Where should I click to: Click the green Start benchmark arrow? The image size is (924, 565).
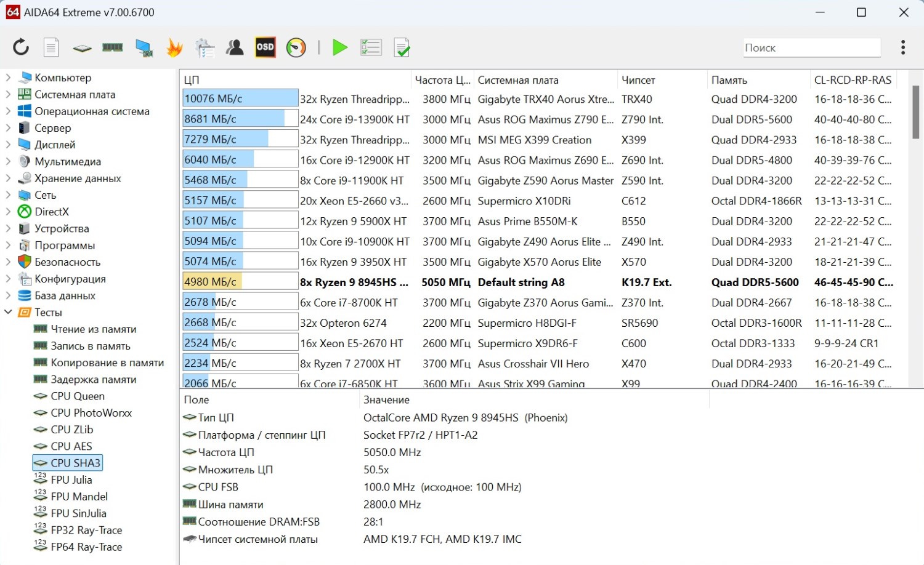tap(339, 47)
